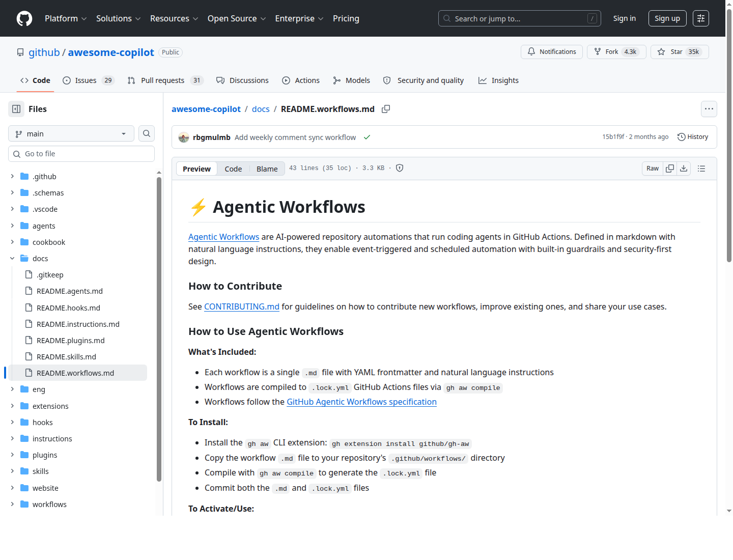
Task: Click the workflows folder icon
Action: click(24, 504)
